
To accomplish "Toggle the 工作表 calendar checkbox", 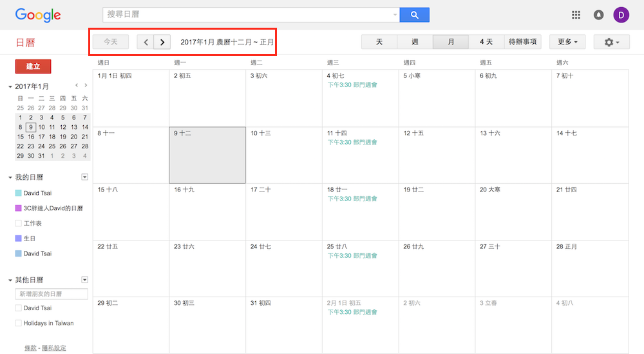I will coord(18,223).
